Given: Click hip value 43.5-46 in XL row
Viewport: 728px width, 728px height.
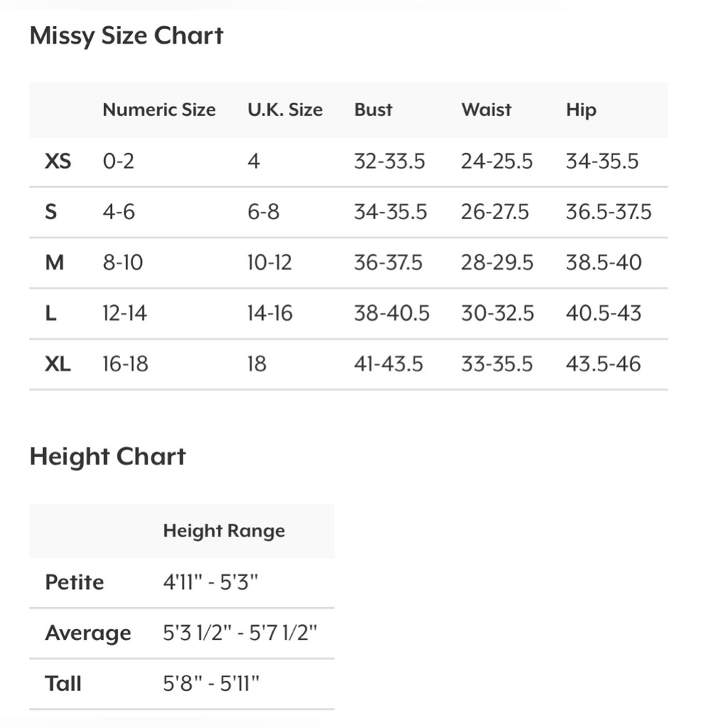Looking at the screenshot, I should [x=604, y=363].
